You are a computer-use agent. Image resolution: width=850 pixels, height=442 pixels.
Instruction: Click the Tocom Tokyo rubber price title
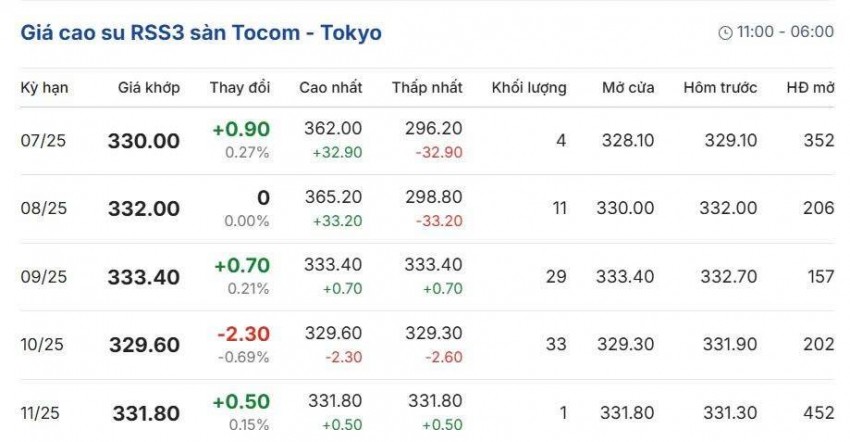click(200, 32)
